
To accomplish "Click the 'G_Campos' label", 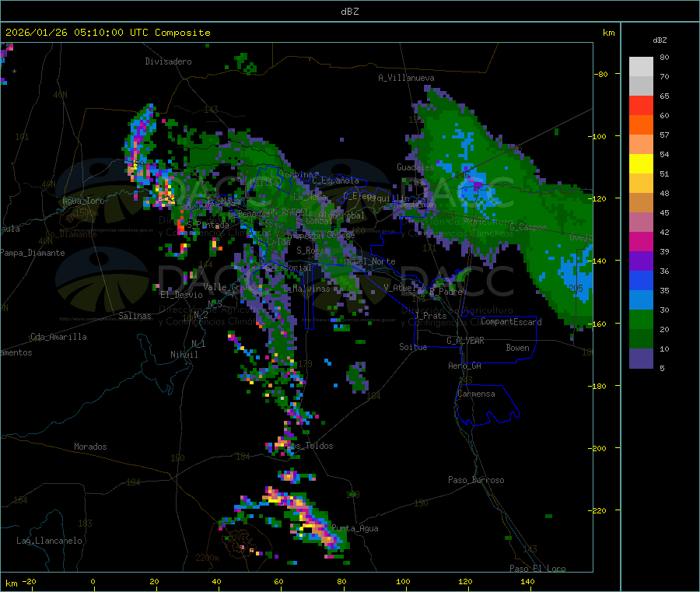I will pyautogui.click(x=528, y=227).
